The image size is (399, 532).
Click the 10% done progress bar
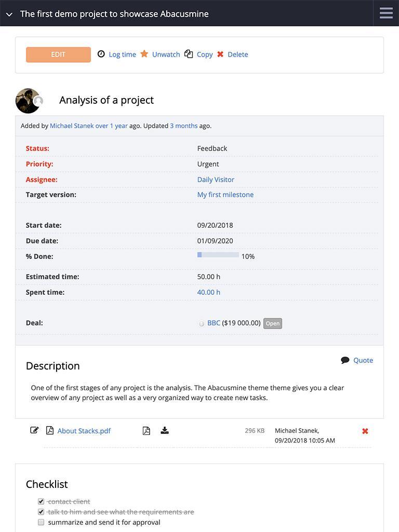coord(218,255)
